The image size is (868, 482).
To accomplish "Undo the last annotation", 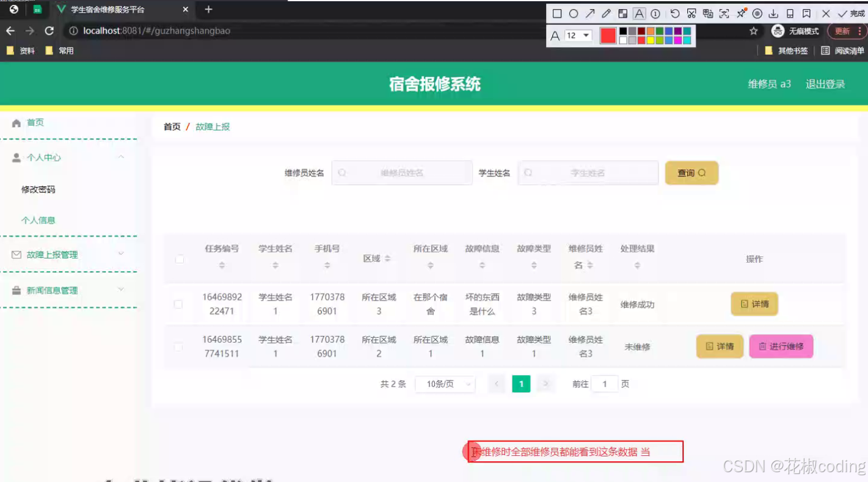I will click(675, 13).
